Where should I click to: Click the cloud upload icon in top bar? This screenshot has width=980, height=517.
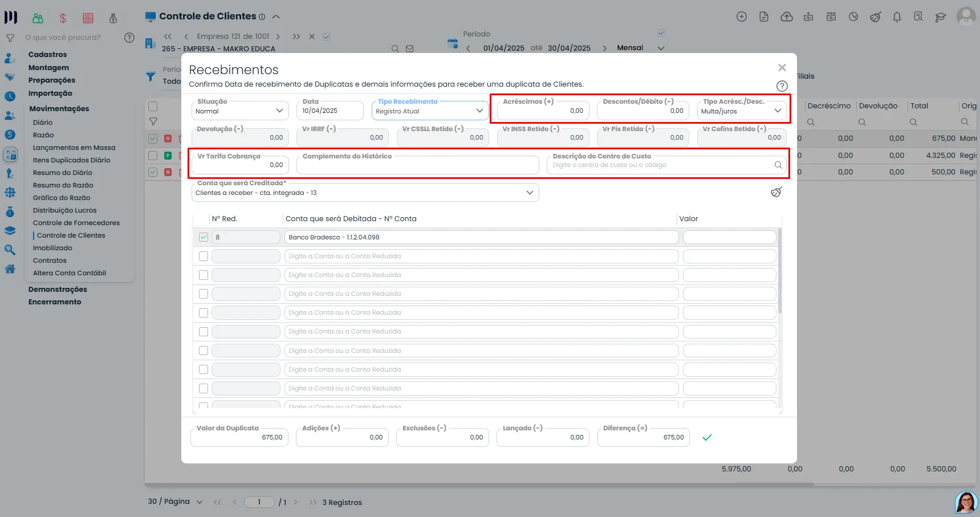click(x=786, y=17)
